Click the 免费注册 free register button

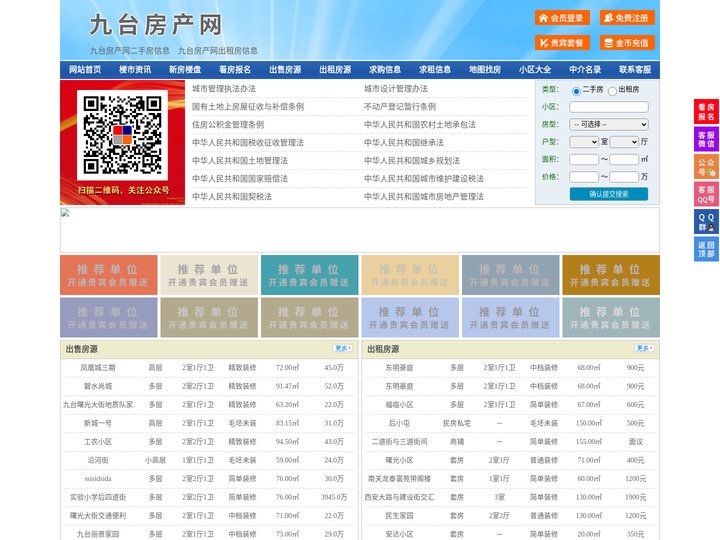tap(627, 18)
